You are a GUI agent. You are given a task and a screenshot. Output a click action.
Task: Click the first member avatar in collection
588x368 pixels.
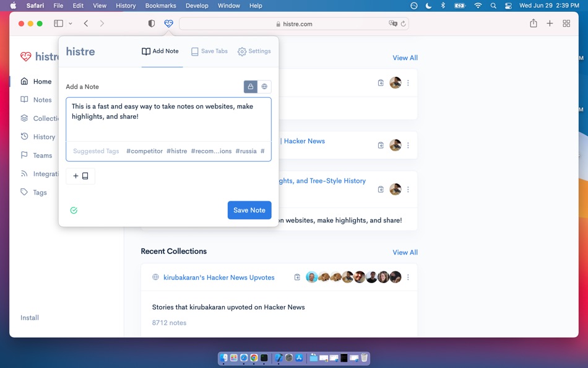(311, 277)
